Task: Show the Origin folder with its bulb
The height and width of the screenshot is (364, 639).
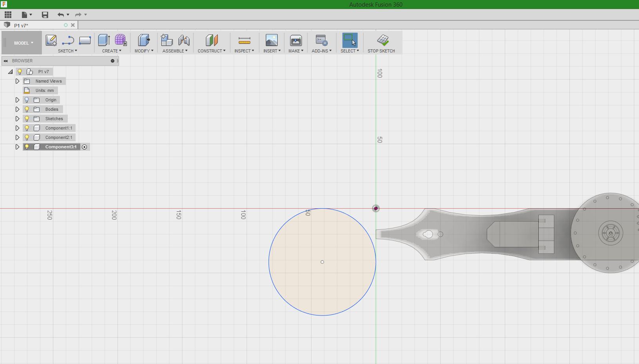Action: (x=27, y=100)
